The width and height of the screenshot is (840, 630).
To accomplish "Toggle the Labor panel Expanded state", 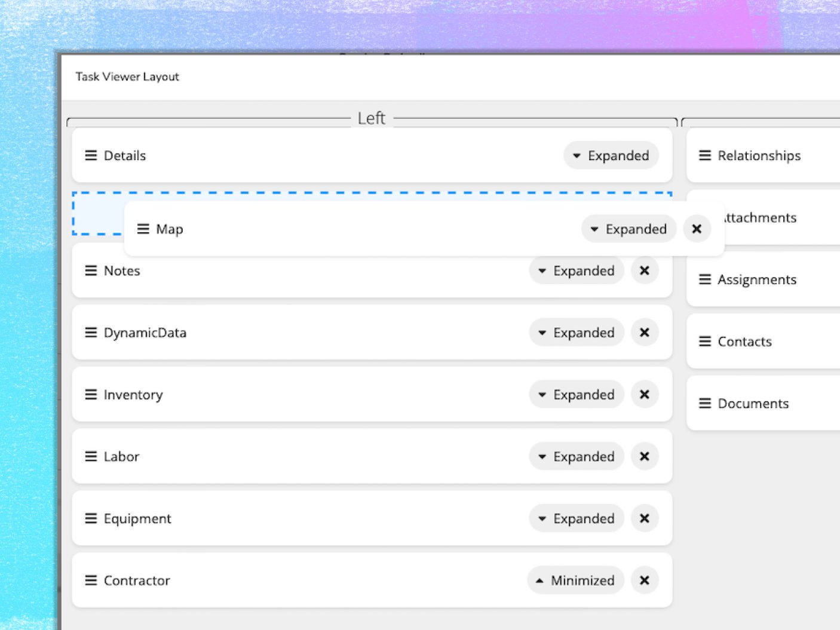I will click(577, 457).
